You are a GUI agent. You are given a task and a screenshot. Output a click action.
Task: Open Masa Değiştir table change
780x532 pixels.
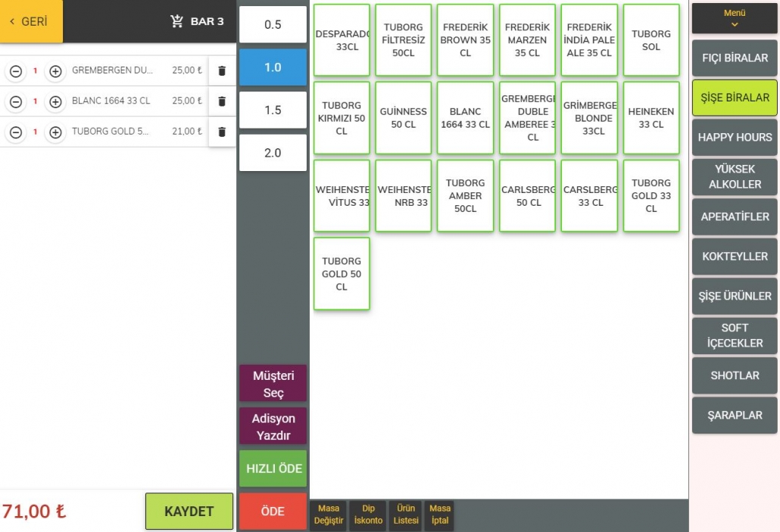pos(329,515)
